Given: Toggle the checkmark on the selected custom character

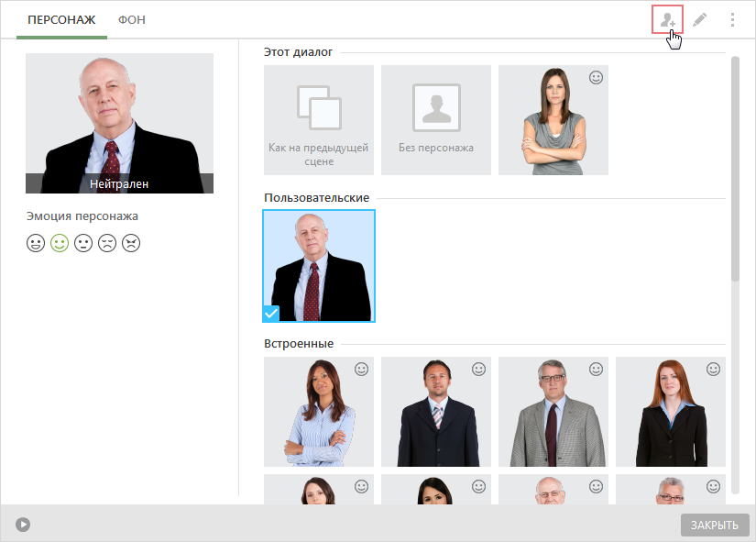Looking at the screenshot, I should [271, 314].
